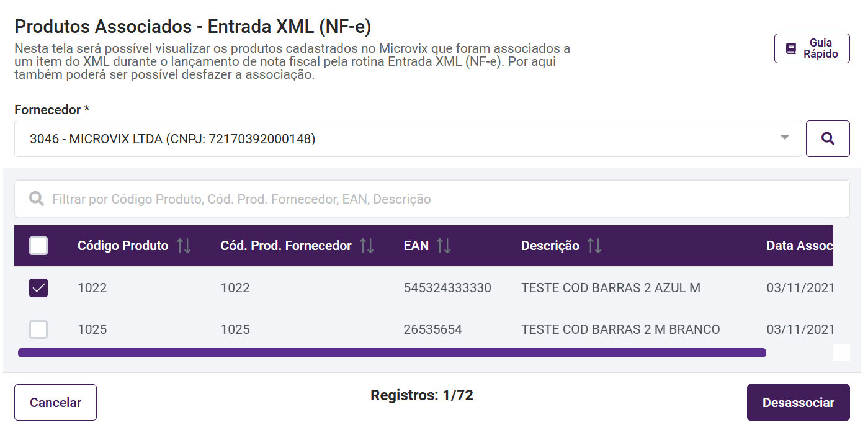Click the magnifying glass search button

pos(827,139)
